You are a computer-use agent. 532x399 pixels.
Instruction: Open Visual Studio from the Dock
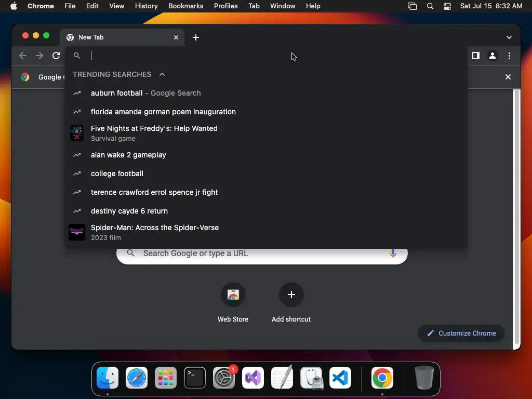pyautogui.click(x=253, y=378)
